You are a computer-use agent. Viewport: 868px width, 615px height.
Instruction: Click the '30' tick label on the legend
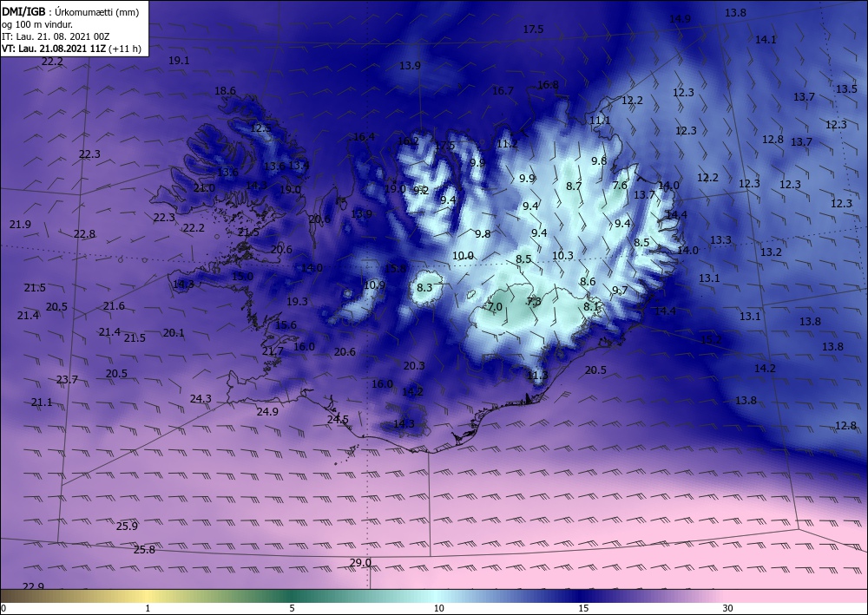click(728, 609)
